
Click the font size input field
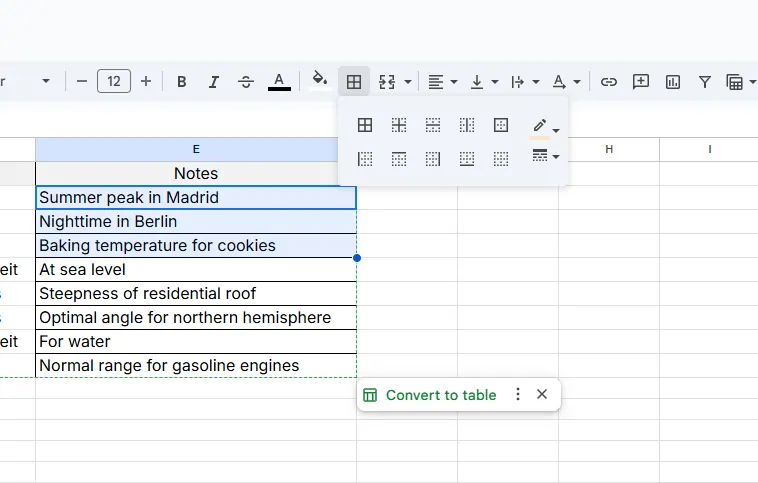tap(114, 82)
